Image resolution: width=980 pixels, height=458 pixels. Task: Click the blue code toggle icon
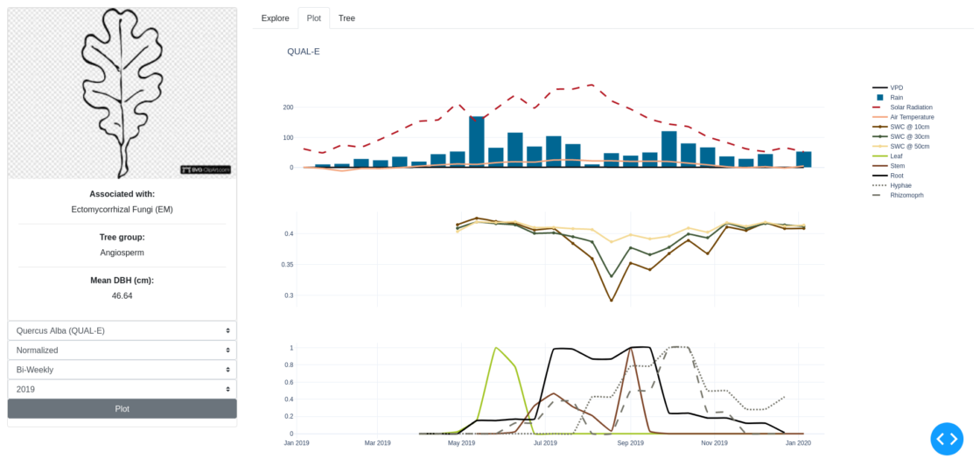pyautogui.click(x=947, y=439)
